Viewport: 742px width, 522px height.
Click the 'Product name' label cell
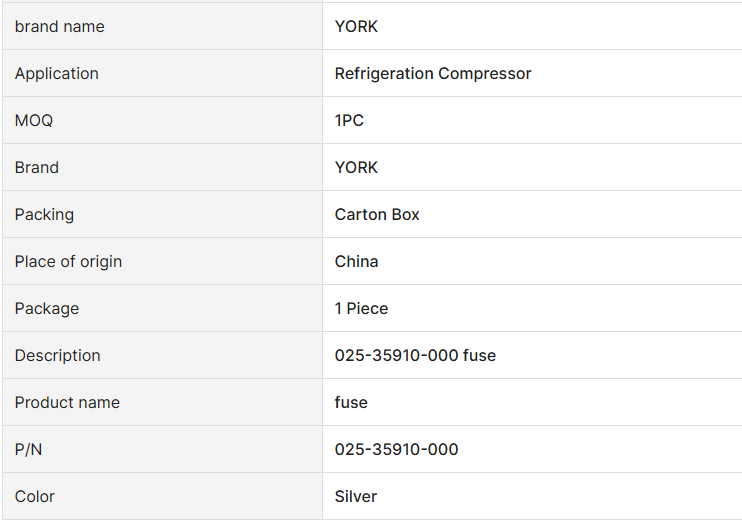coord(67,403)
